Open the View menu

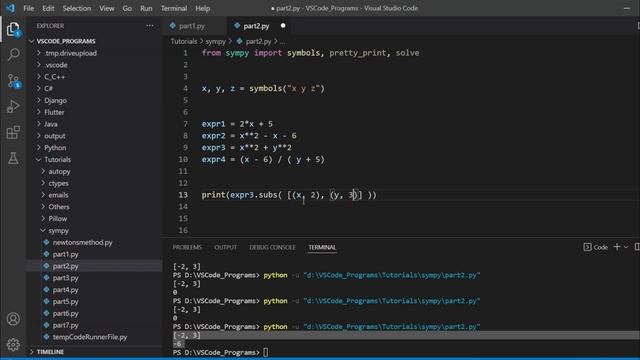coord(107,8)
